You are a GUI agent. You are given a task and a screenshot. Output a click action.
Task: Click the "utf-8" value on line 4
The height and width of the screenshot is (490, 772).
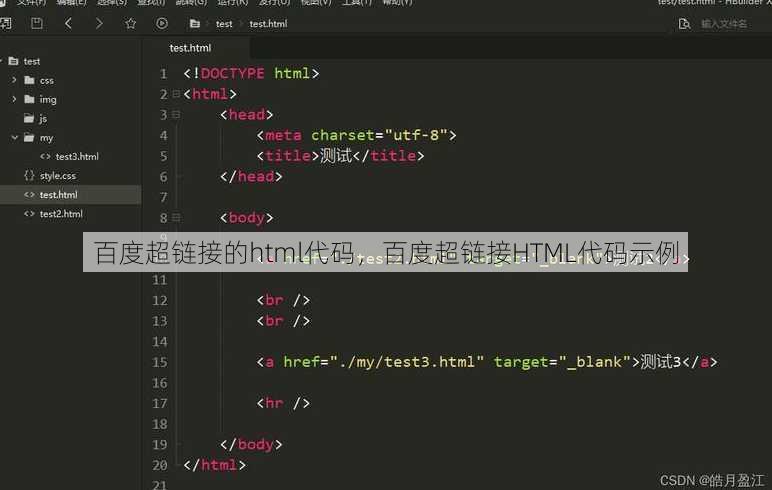pyautogui.click(x=416, y=135)
